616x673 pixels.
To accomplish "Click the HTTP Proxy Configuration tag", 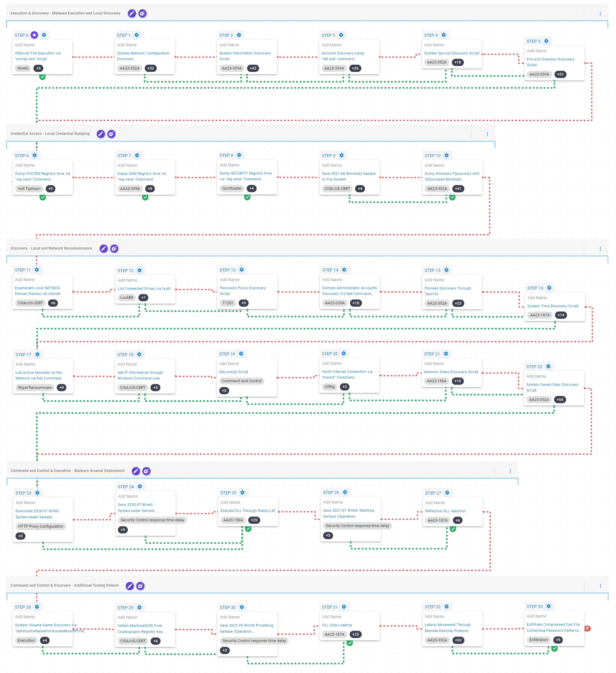I will (41, 526).
